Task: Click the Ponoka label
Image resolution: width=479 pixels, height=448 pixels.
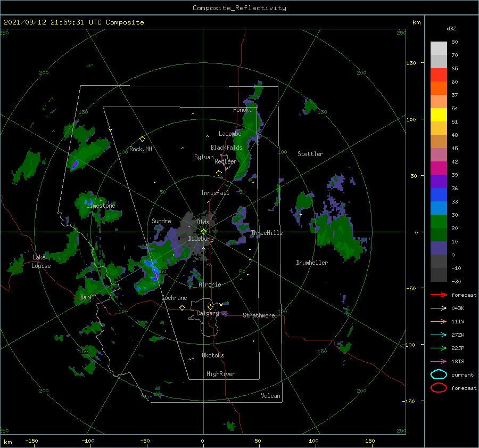Action: [x=243, y=110]
